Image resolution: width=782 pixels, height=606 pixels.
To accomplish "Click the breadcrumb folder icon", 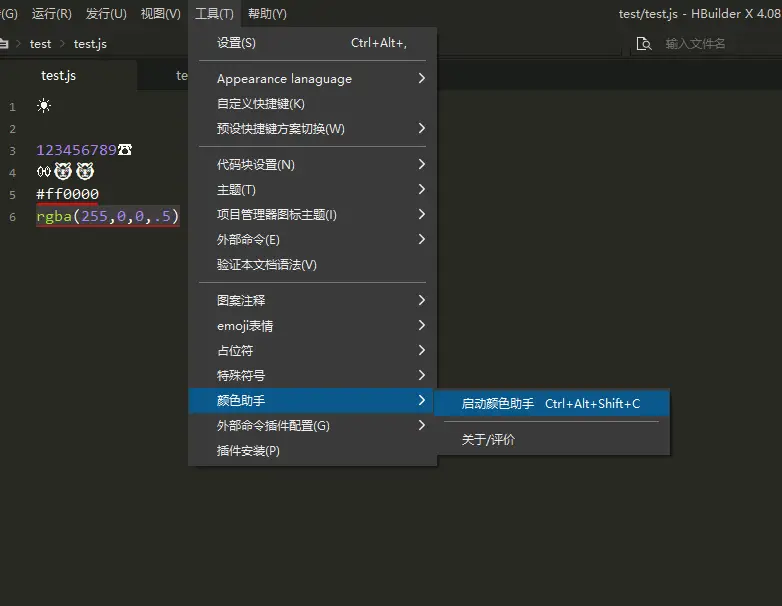I will [x=4, y=44].
